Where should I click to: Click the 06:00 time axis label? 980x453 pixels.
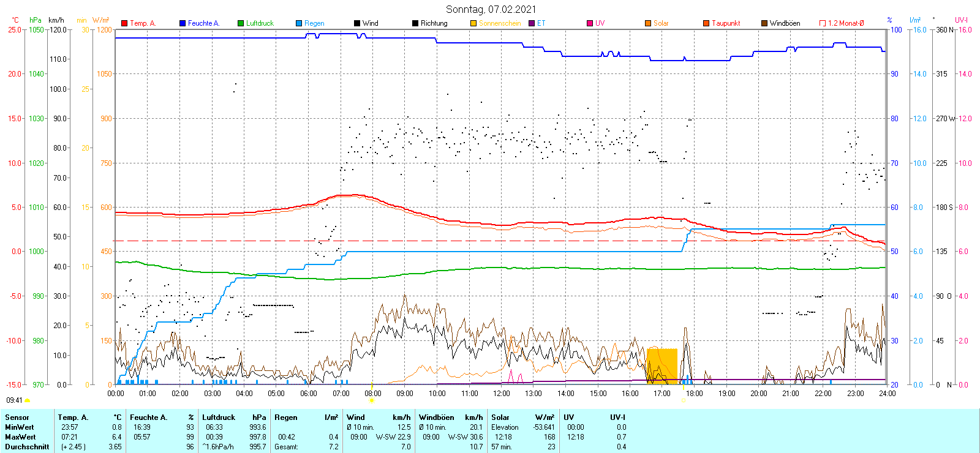click(308, 394)
